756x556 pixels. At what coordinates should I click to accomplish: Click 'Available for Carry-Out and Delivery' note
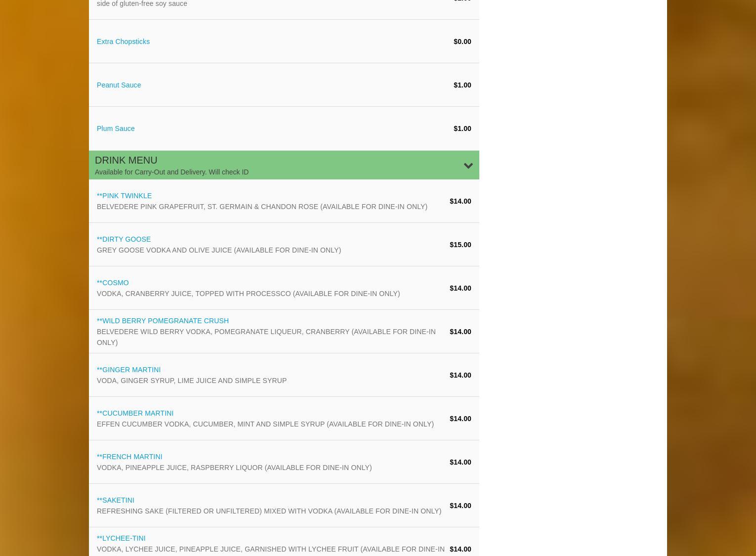(171, 172)
